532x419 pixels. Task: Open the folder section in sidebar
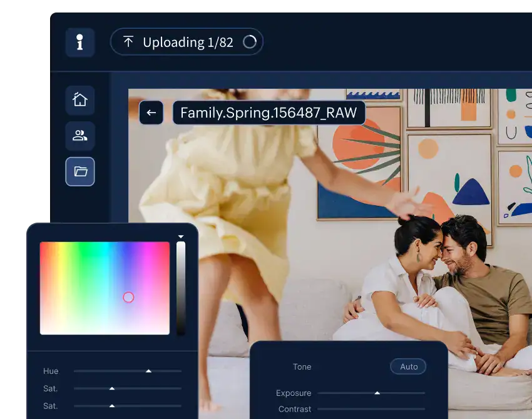(x=79, y=171)
